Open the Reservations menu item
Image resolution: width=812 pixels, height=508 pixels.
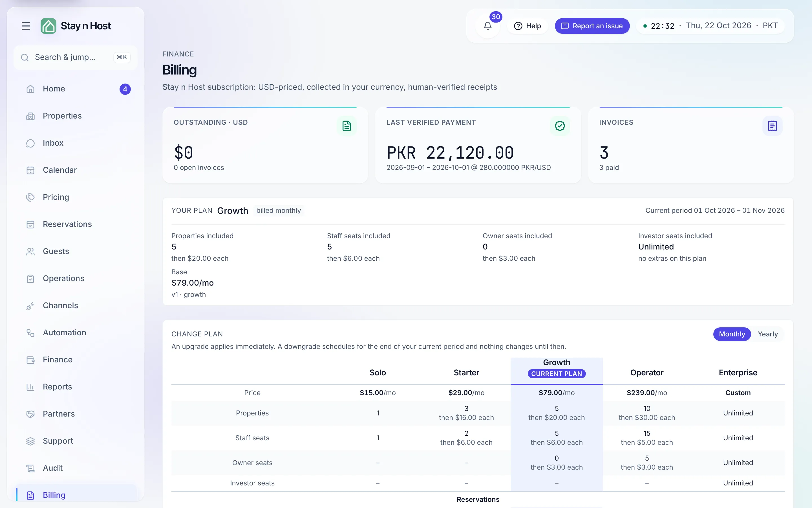pyautogui.click(x=76, y=224)
